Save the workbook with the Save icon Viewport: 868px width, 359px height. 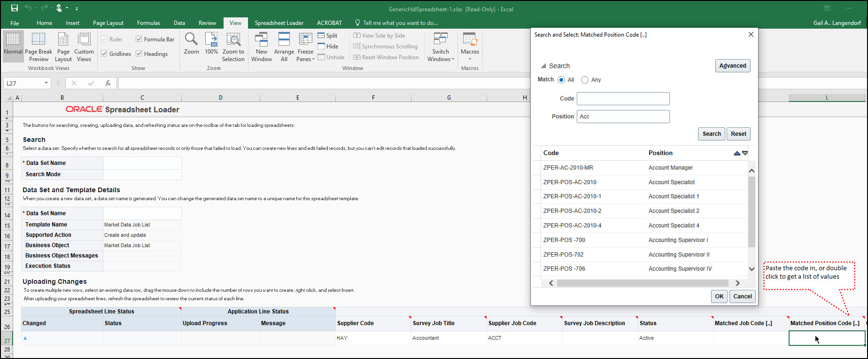tap(15, 8)
